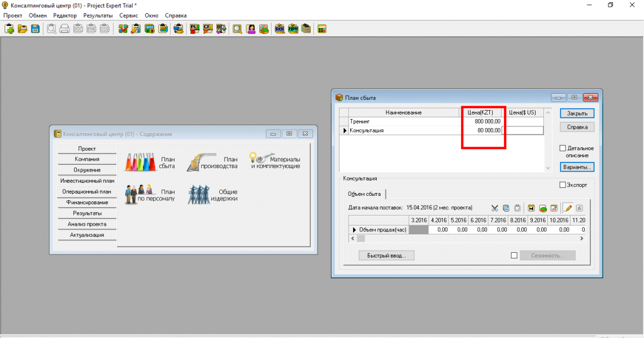Expand the Объем продаж(час) row arrow
This screenshot has height=338, width=644.
pos(355,230)
